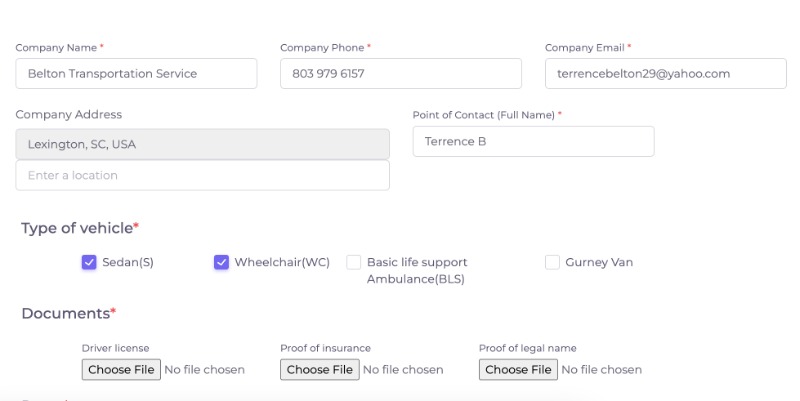Choose a file for Proof of insurance
This screenshot has height=401, width=800.
point(320,369)
